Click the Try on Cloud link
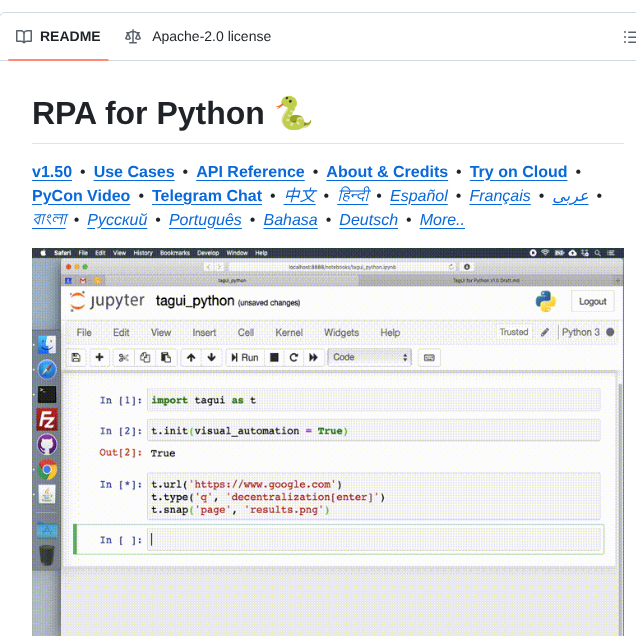The width and height of the screenshot is (636, 636). pos(518,172)
